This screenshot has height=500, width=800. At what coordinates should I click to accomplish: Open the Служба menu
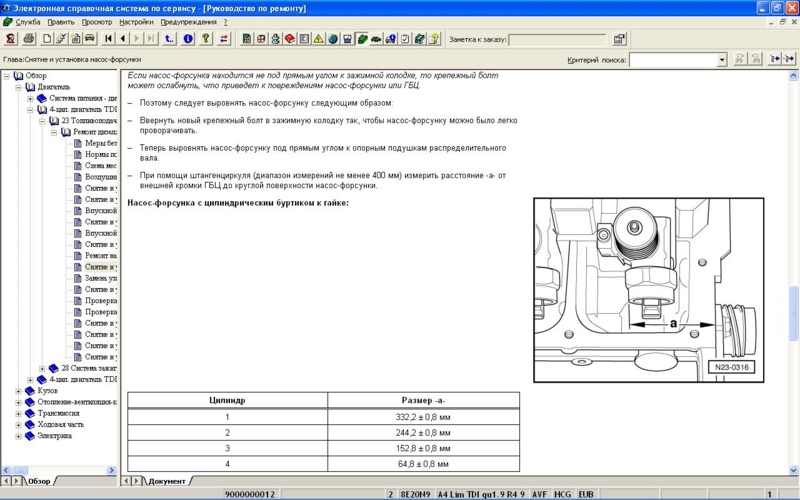(26, 22)
